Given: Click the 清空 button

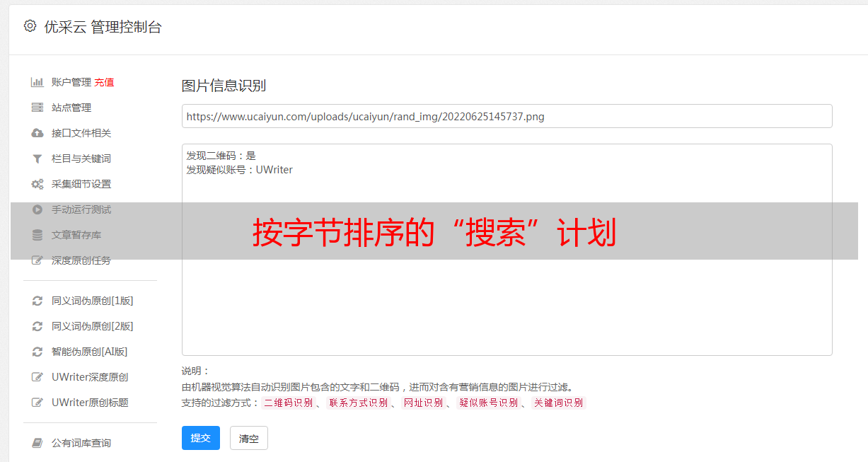Looking at the screenshot, I should (x=249, y=438).
